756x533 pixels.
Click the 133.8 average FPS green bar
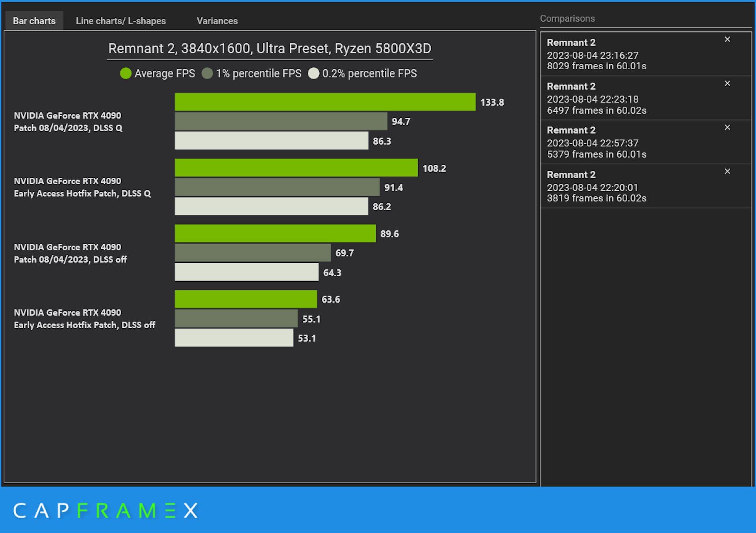point(325,102)
